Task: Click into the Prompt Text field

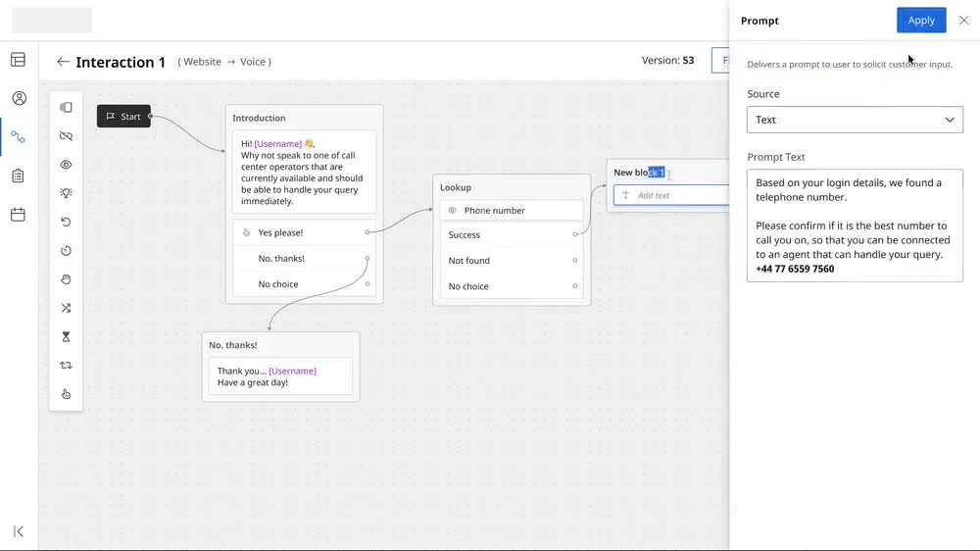Action: click(x=855, y=225)
